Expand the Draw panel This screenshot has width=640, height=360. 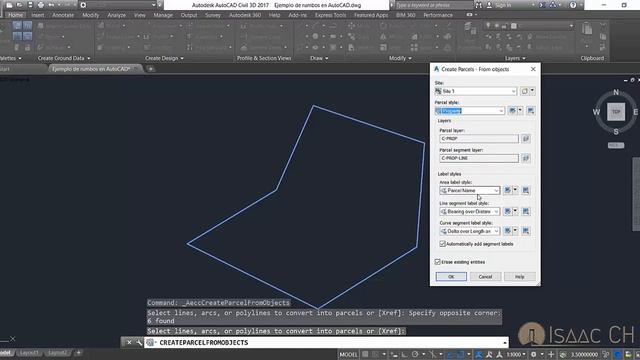click(x=319, y=58)
